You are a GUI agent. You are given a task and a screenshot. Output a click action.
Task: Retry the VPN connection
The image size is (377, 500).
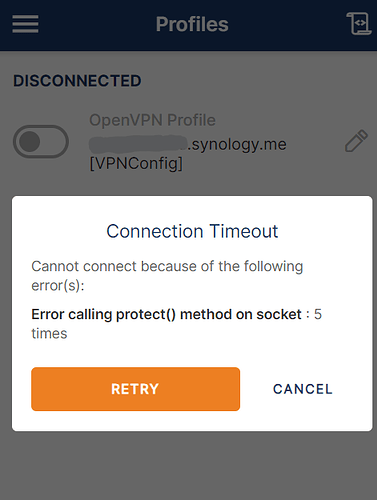(x=135, y=389)
